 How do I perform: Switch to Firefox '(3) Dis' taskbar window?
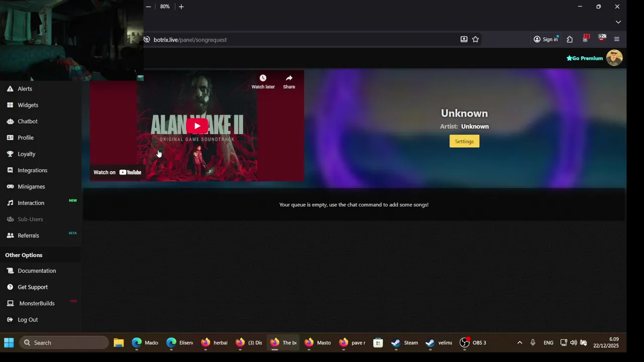249,343
